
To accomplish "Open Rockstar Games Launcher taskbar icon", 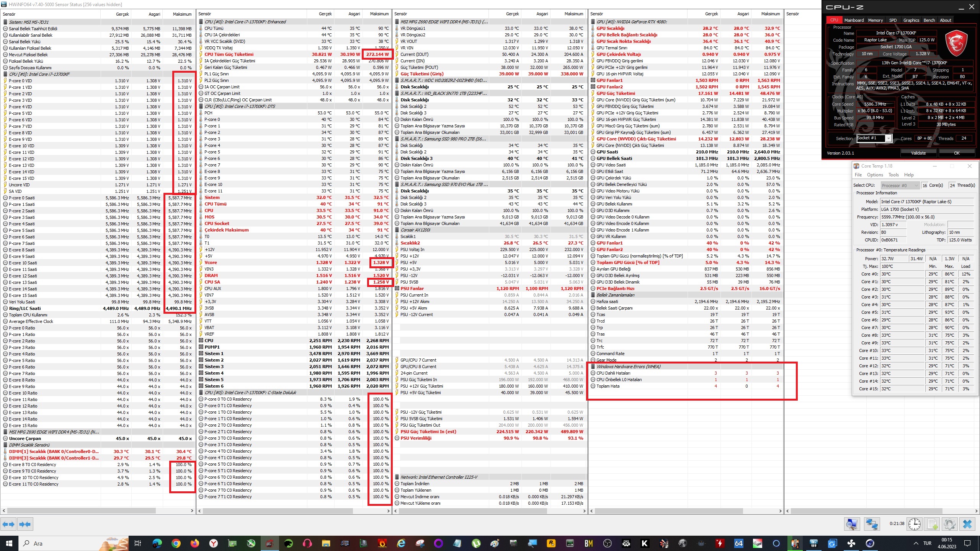I will pyautogui.click(x=551, y=543).
